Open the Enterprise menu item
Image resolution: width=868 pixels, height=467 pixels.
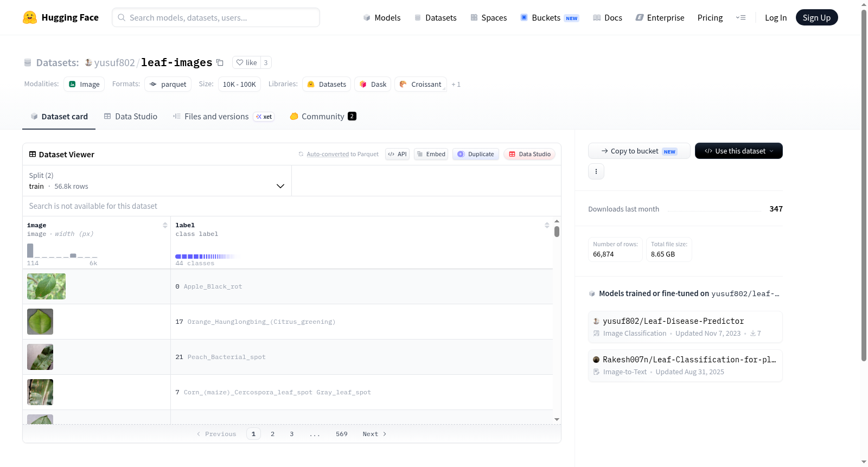click(x=660, y=17)
